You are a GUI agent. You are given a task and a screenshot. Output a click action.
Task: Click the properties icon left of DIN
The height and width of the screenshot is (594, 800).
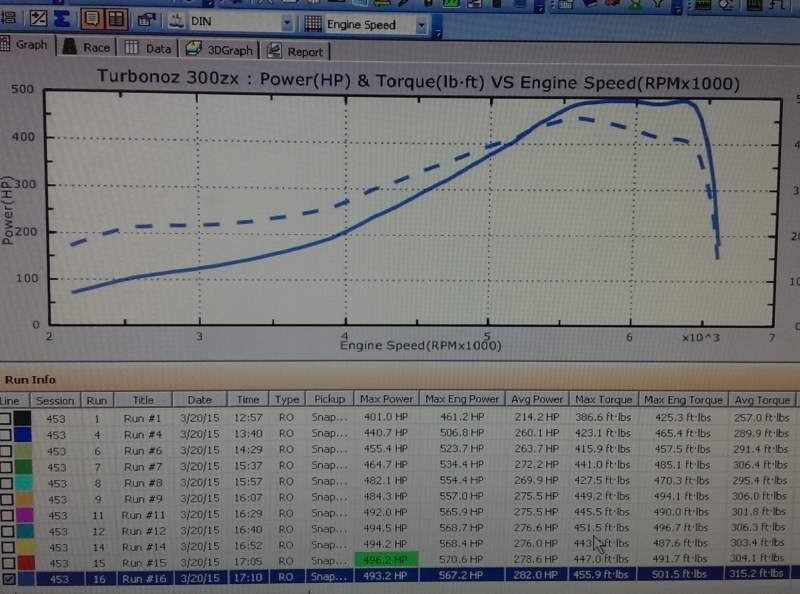coord(146,20)
